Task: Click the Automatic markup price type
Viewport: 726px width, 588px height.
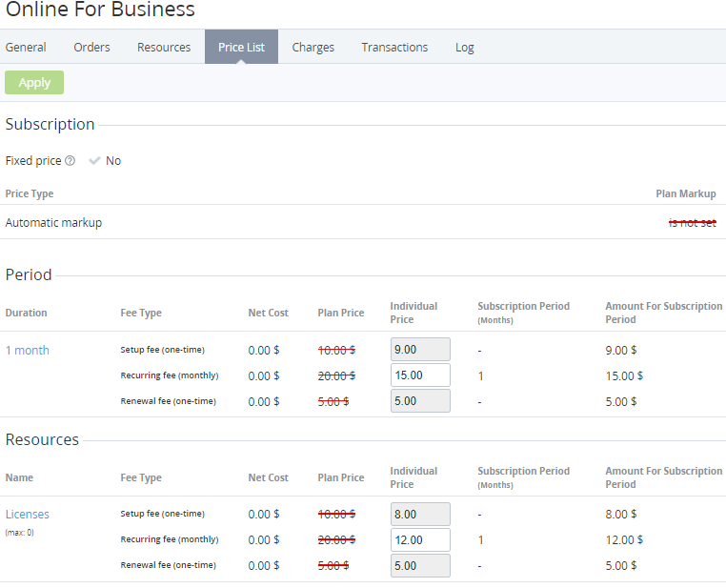Action: pos(53,222)
